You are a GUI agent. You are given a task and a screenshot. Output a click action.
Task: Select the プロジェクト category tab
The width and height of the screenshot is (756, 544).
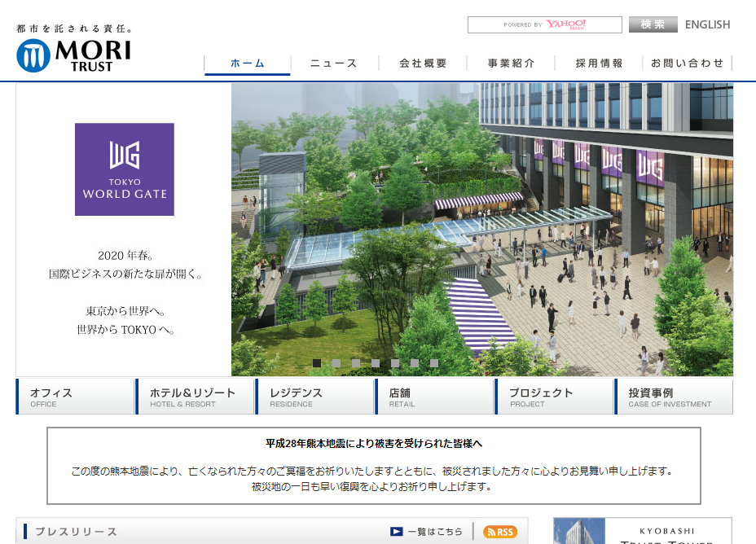(554, 397)
